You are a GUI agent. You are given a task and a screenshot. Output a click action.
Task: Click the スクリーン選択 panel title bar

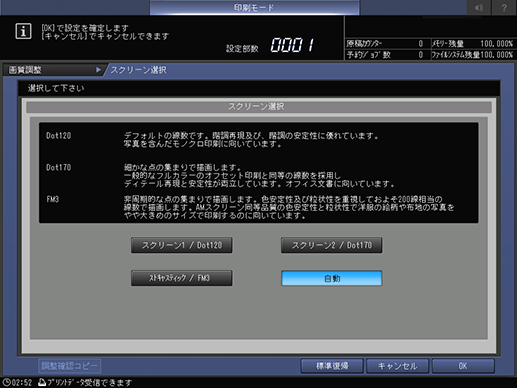tap(259, 107)
